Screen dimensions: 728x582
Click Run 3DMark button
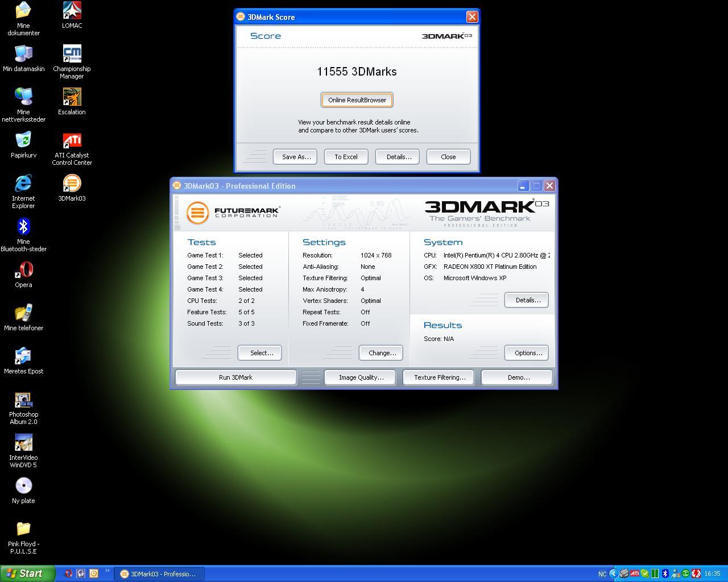(x=235, y=377)
